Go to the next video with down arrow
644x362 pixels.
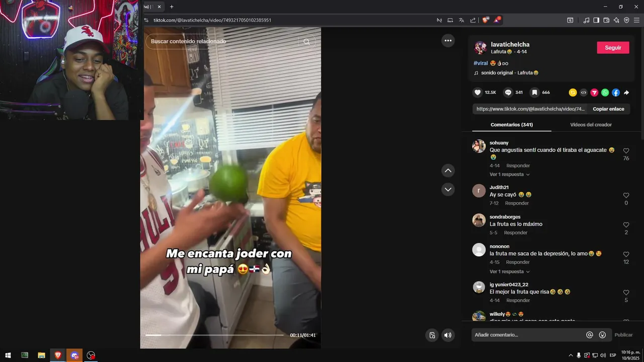click(x=448, y=190)
